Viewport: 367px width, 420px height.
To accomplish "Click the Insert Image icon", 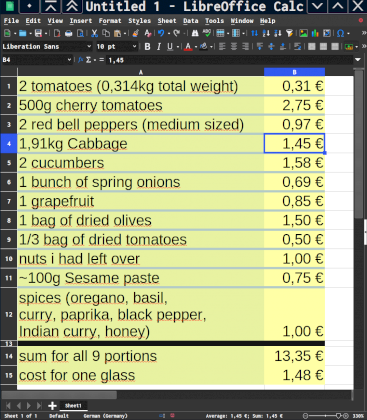I will pos(304,33).
